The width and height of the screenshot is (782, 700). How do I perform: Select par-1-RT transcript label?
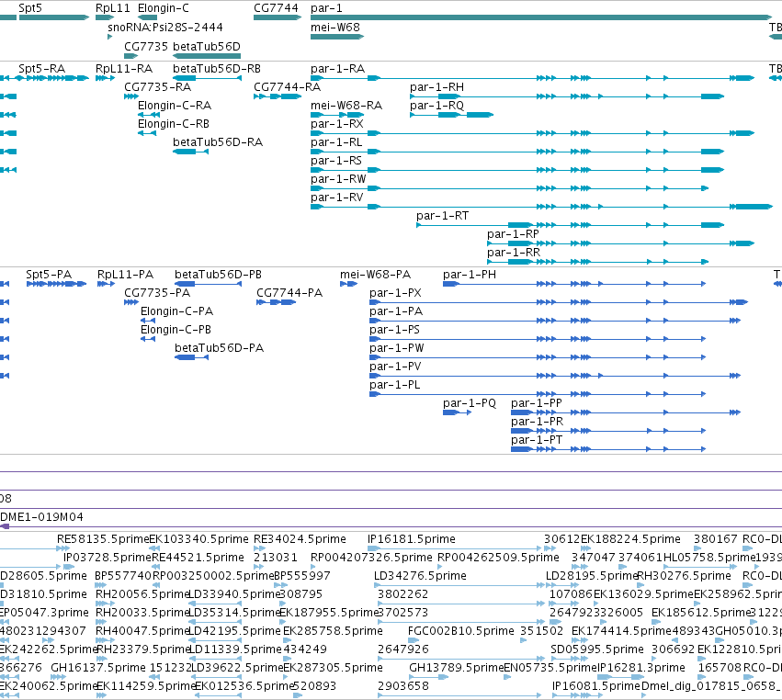(x=442, y=216)
